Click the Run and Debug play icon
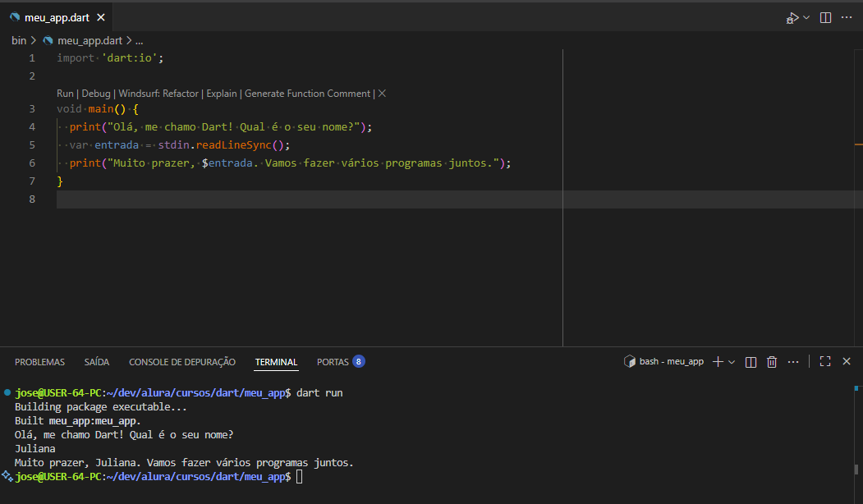This screenshot has height=504, width=863. [x=792, y=17]
